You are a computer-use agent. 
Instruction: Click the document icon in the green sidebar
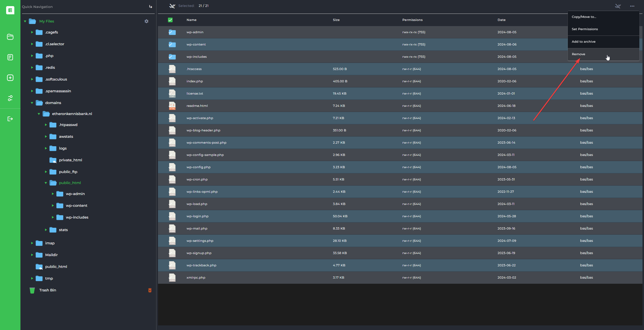tap(10, 57)
